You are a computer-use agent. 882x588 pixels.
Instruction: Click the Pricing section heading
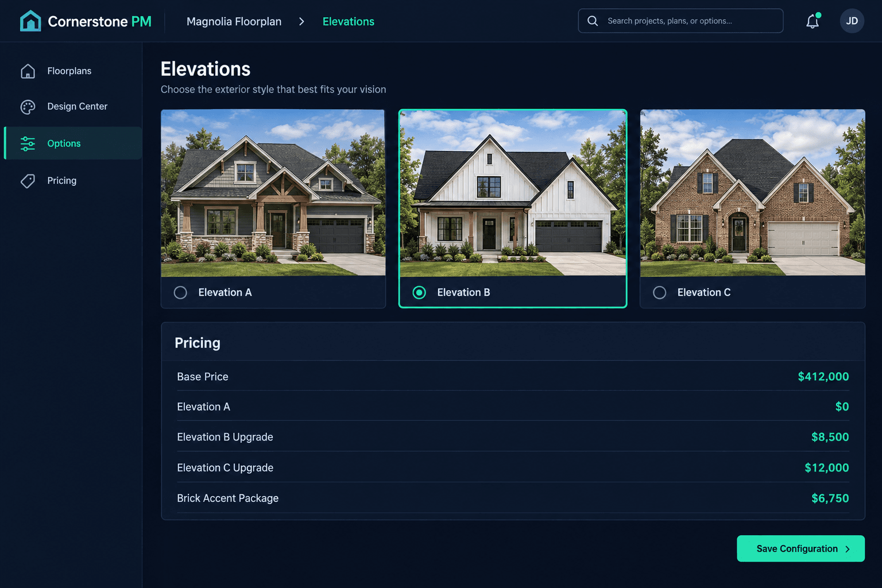[x=198, y=343]
